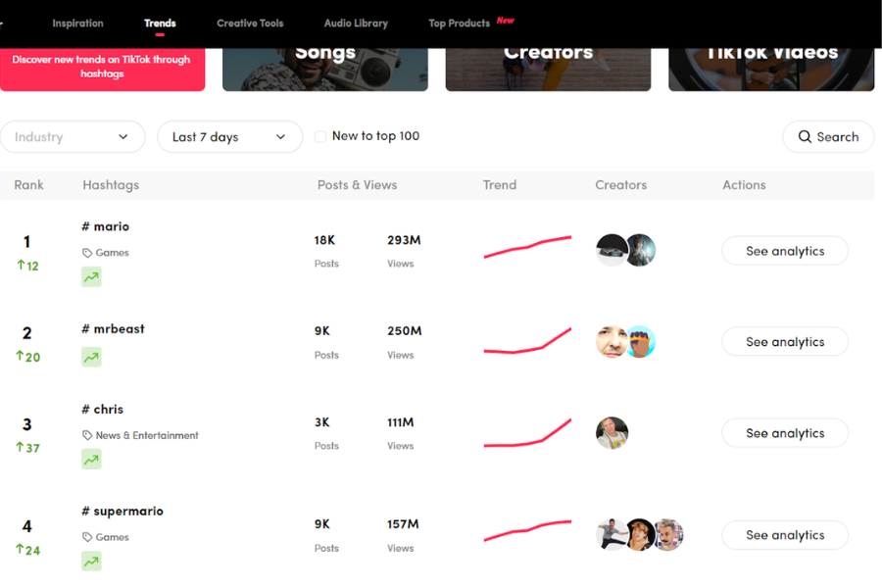Click the 157M views value
882x588 pixels.
click(x=403, y=524)
